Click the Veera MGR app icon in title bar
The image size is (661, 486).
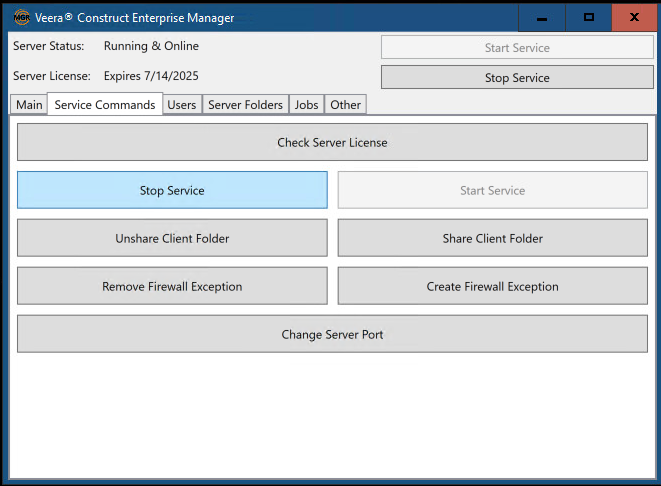(x=22, y=18)
